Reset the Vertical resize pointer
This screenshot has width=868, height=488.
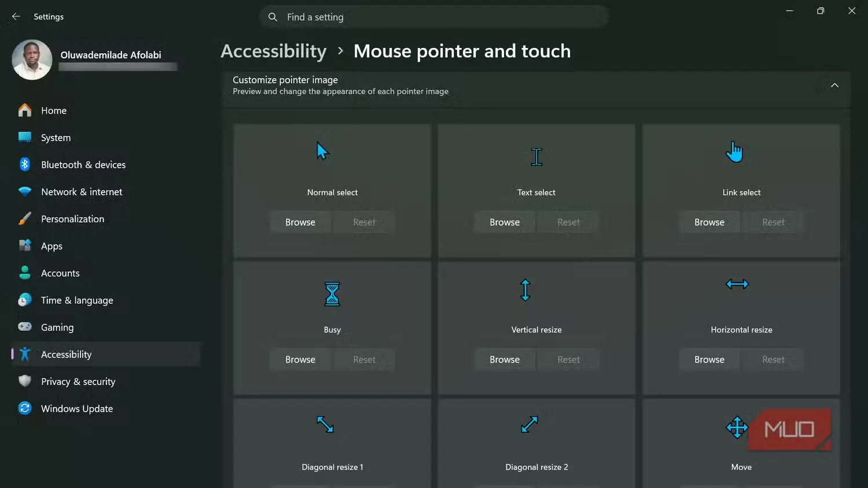pyautogui.click(x=568, y=360)
